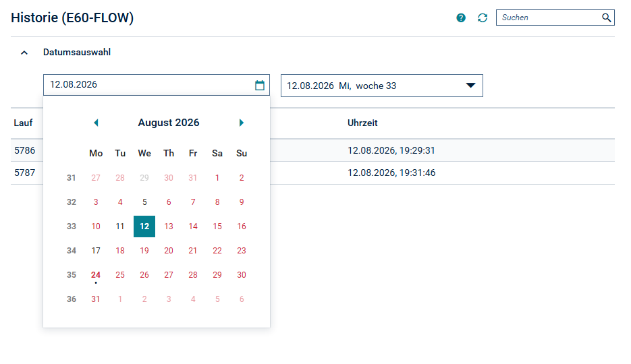Go to the previous month
This screenshot has width=631, height=364.
(x=97, y=123)
